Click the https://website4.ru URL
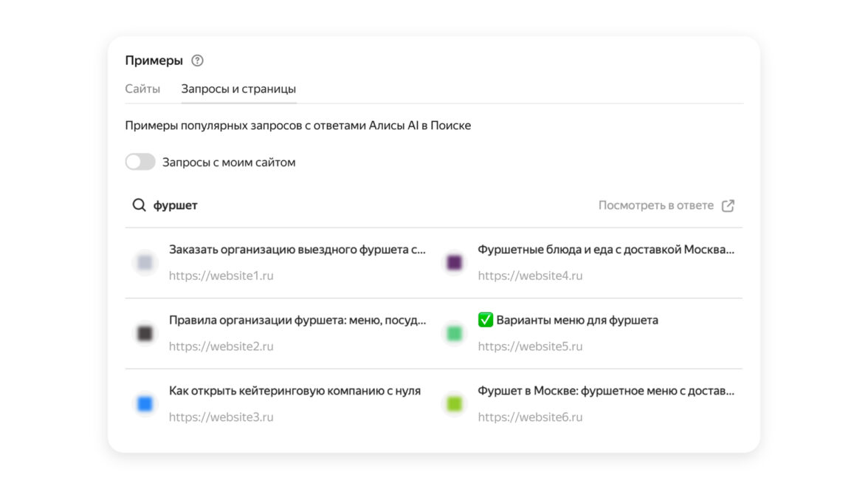Image resolution: width=868 pixels, height=489 pixels. click(x=530, y=276)
